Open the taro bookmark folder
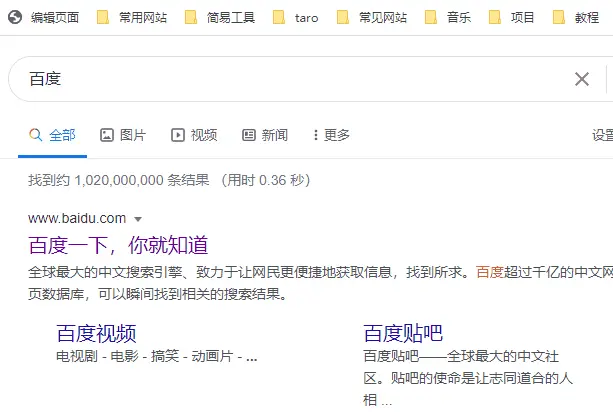The height and width of the screenshot is (416, 613). pyautogui.click(x=296, y=17)
